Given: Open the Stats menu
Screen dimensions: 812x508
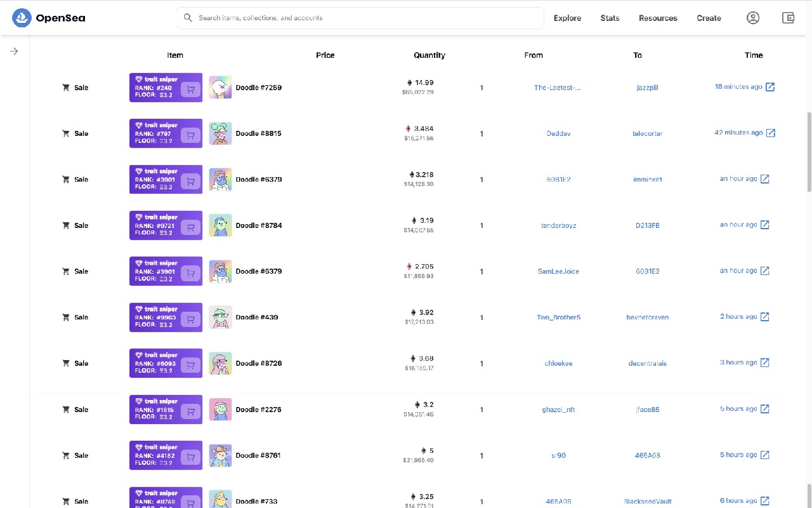Looking at the screenshot, I should (610, 18).
